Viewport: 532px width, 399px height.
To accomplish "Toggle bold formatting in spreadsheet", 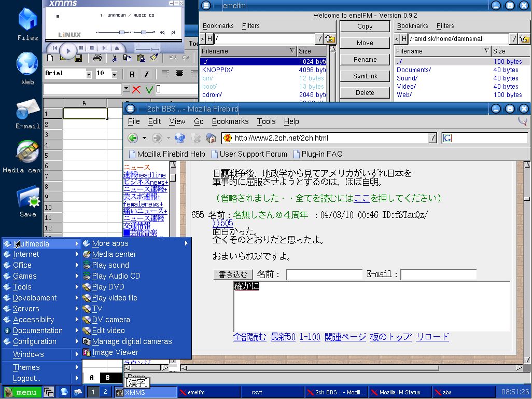I will pos(132,74).
